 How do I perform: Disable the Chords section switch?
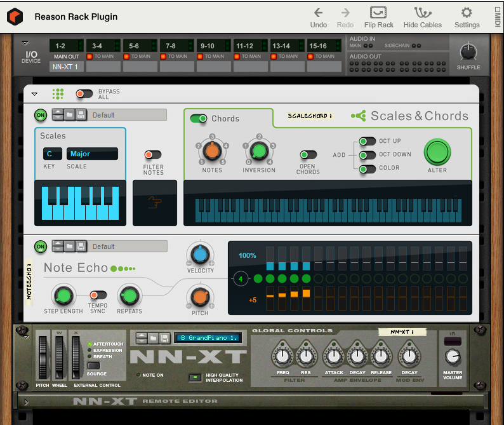(x=198, y=118)
